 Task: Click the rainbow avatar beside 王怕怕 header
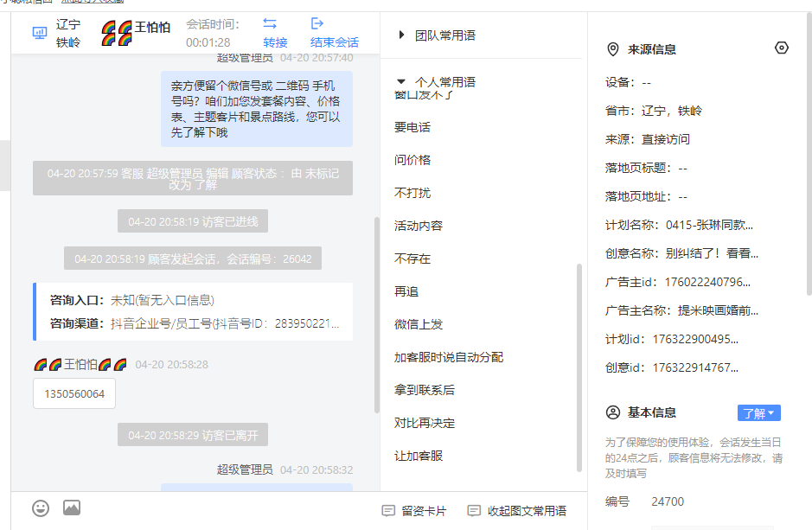click(x=117, y=33)
